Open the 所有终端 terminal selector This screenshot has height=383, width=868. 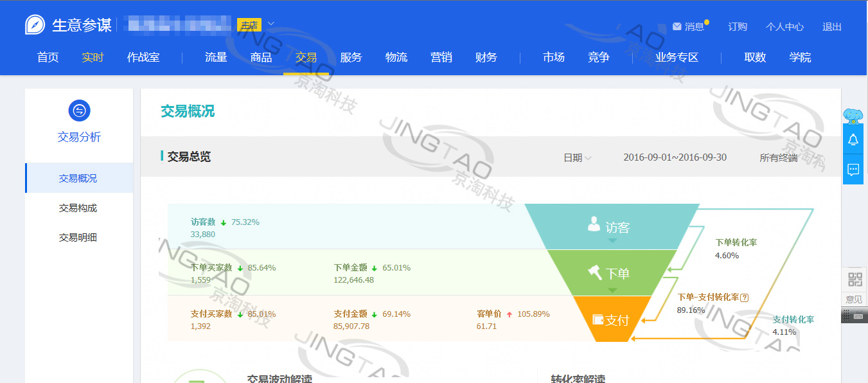pyautogui.click(x=778, y=157)
